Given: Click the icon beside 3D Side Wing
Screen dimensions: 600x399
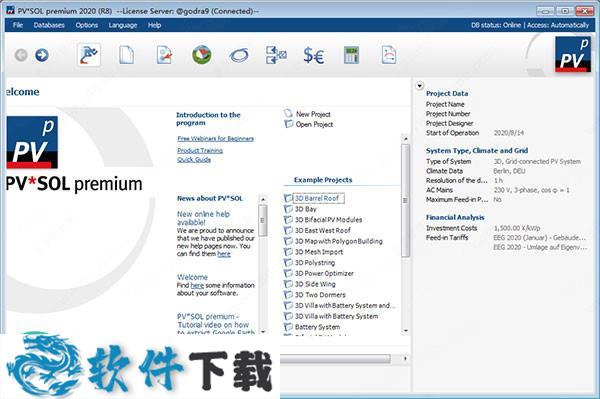Looking at the screenshot, I should [288, 284].
